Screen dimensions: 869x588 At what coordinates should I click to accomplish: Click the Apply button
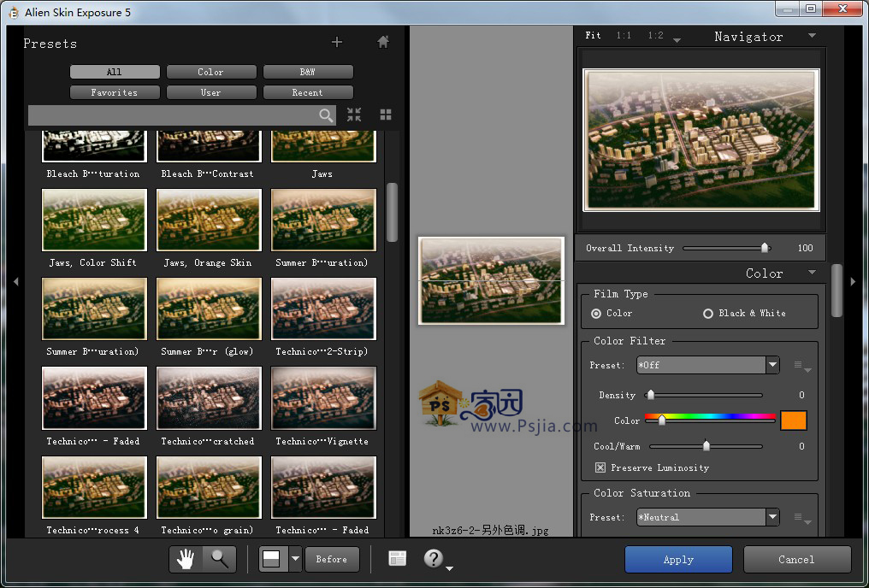pos(678,559)
